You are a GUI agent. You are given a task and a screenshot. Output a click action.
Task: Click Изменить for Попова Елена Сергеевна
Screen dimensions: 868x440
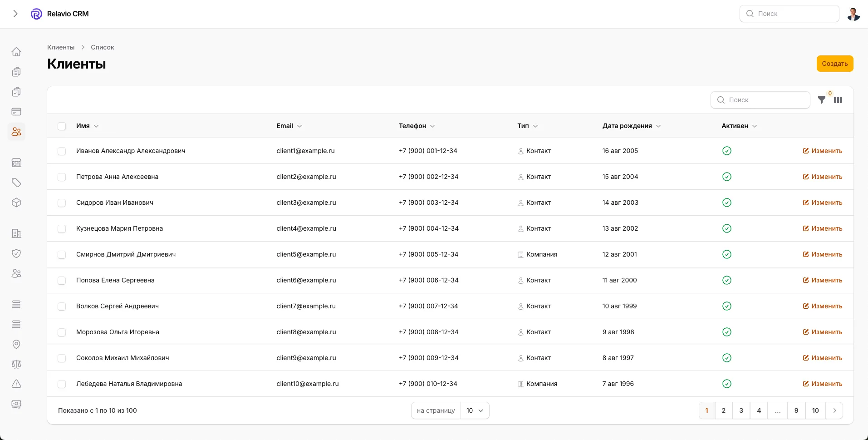pyautogui.click(x=822, y=280)
